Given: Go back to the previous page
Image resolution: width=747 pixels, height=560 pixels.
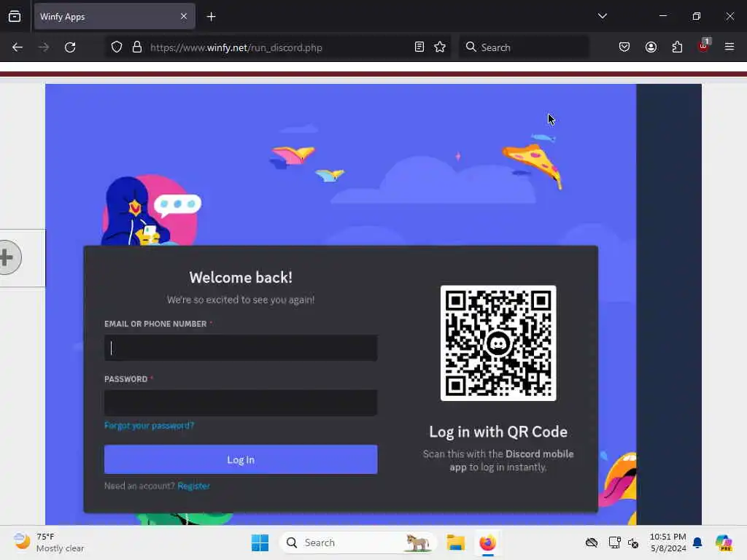Looking at the screenshot, I should 18,47.
